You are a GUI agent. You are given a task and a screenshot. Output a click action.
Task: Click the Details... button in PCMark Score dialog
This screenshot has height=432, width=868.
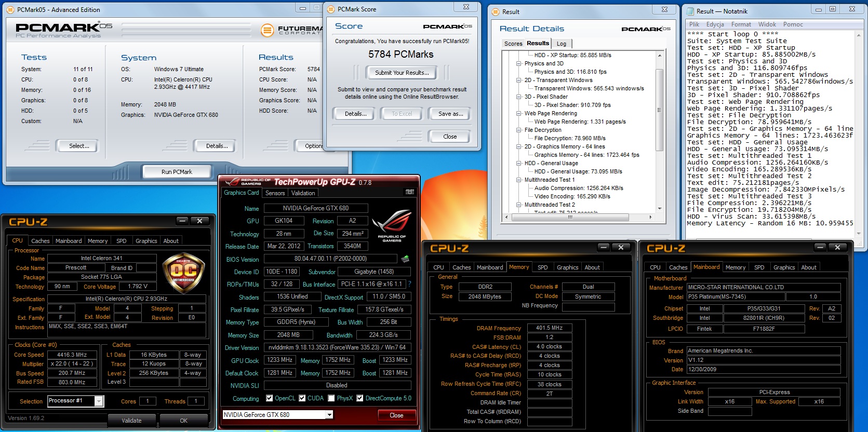[x=355, y=114]
